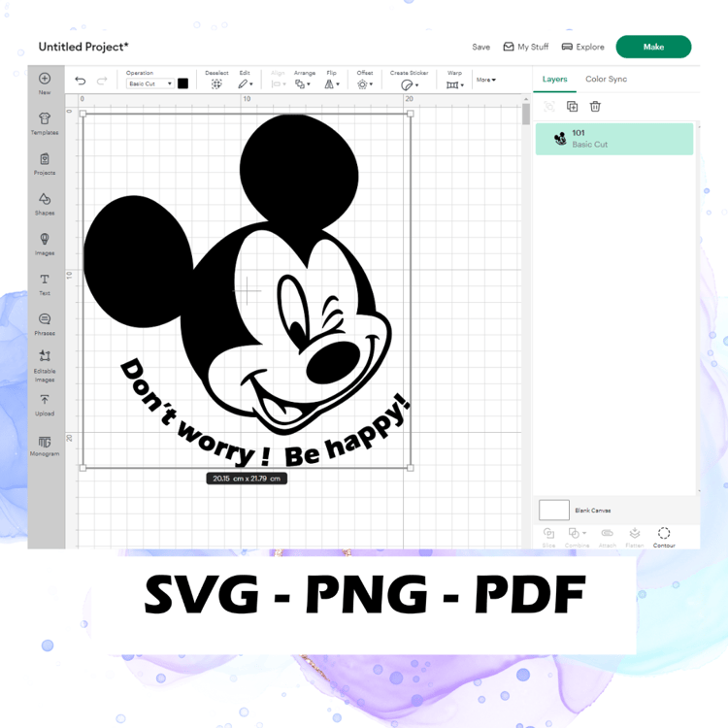The image size is (728, 728).
Task: Select the Shapes tool in sidebar
Action: 45,199
